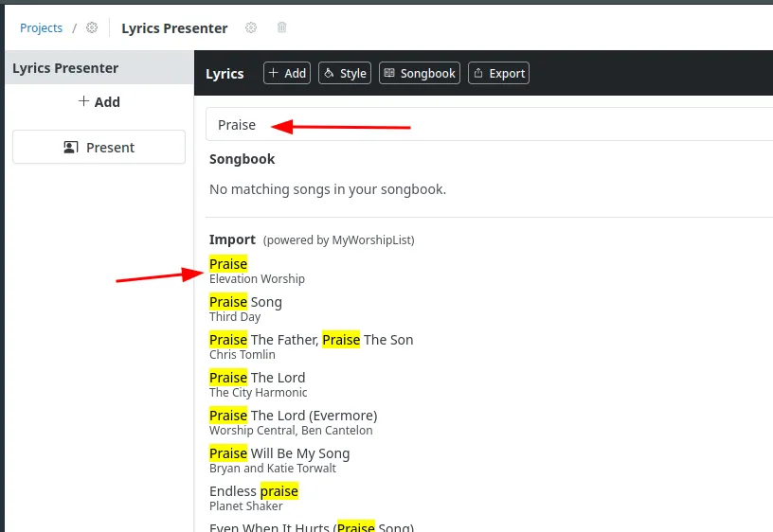
Task: Select Praise The Lord by The City Harmonic
Action: [258, 384]
